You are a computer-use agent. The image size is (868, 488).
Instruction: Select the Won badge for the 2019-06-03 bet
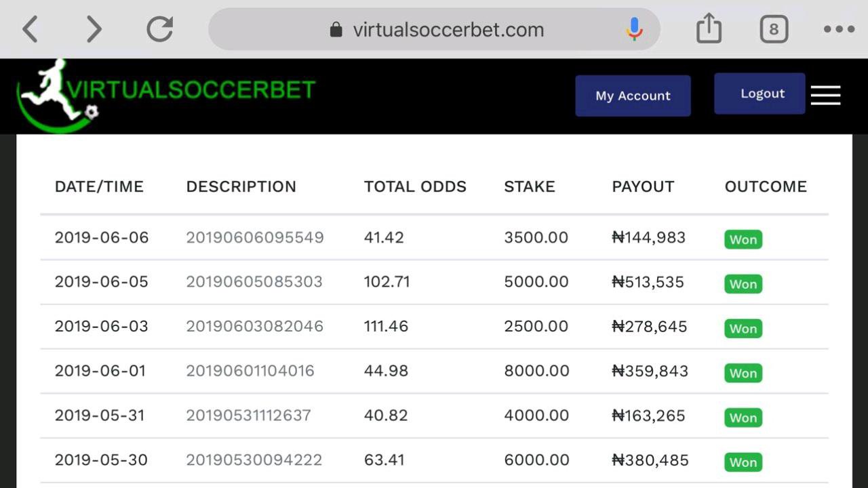[x=743, y=328]
